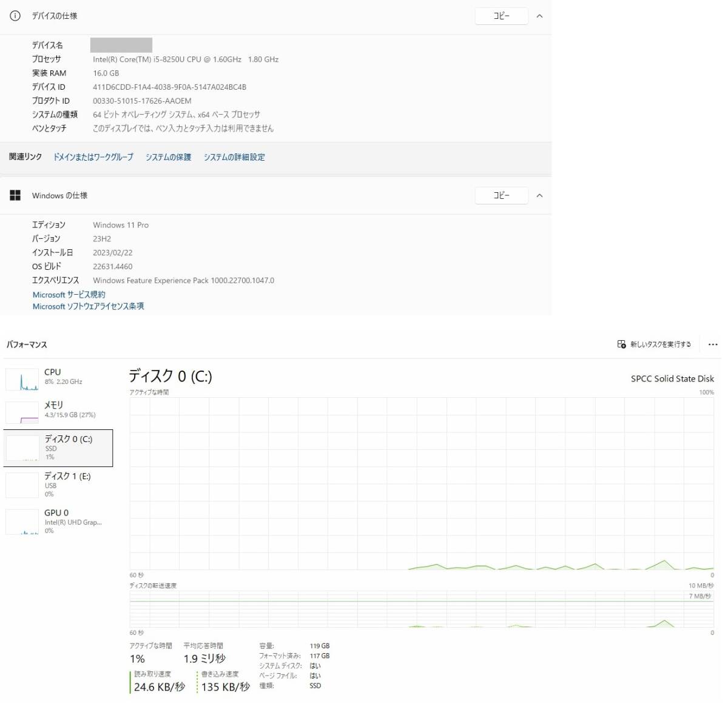
Task: Copy the Windows specifications with コピー
Action: (x=501, y=195)
